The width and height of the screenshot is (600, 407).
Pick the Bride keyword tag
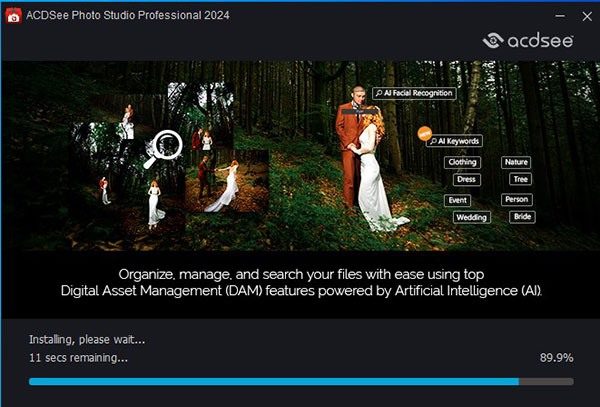coord(522,216)
